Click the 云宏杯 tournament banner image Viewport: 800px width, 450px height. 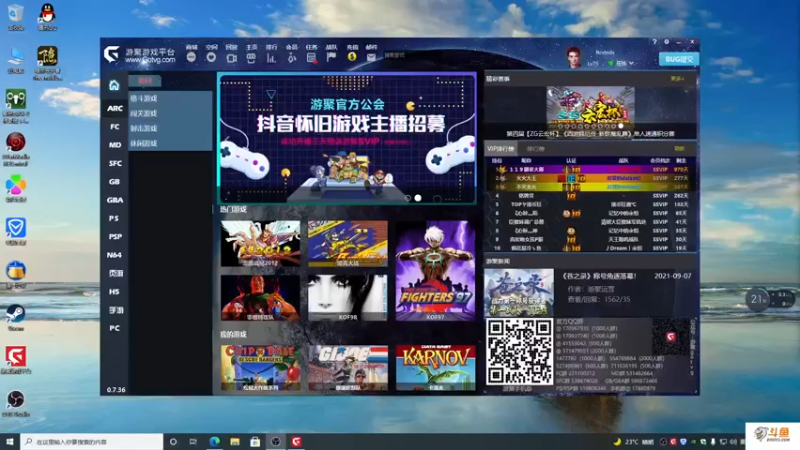590,108
